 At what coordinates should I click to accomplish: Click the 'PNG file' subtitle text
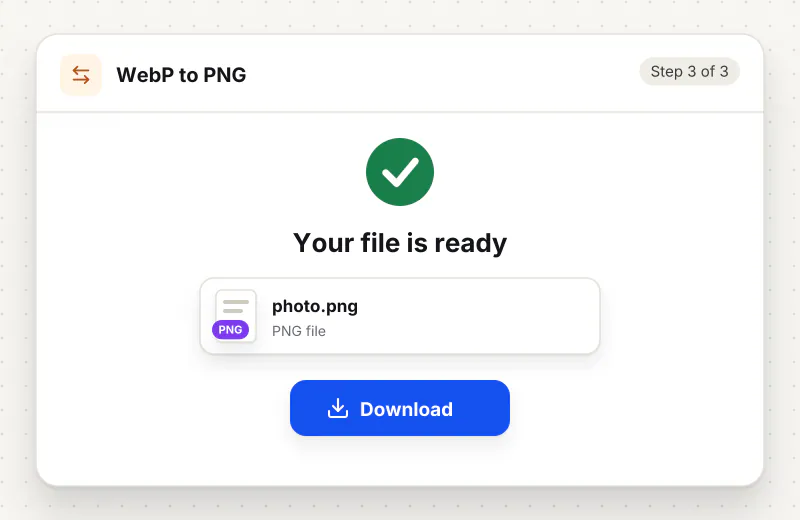[x=299, y=331]
